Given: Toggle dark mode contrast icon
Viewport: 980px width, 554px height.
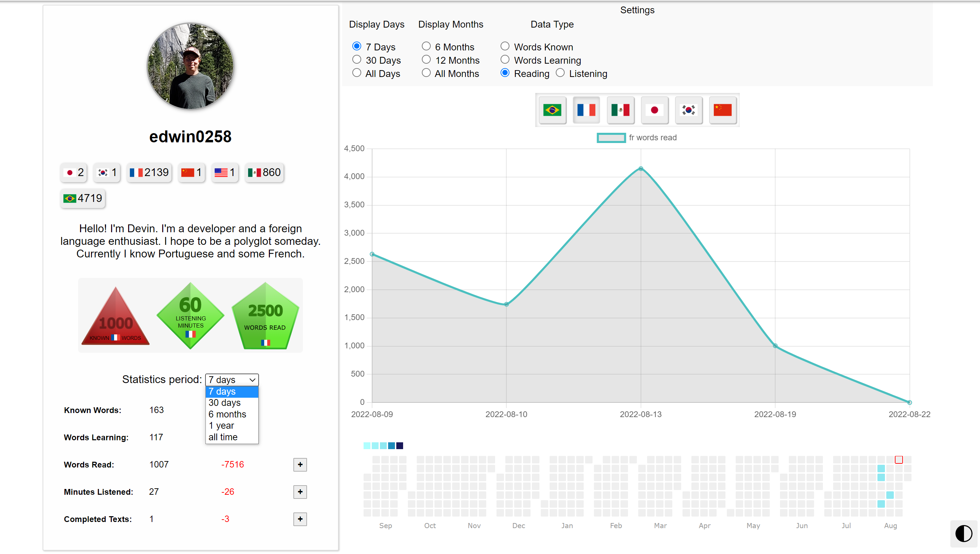Looking at the screenshot, I should pyautogui.click(x=963, y=534).
